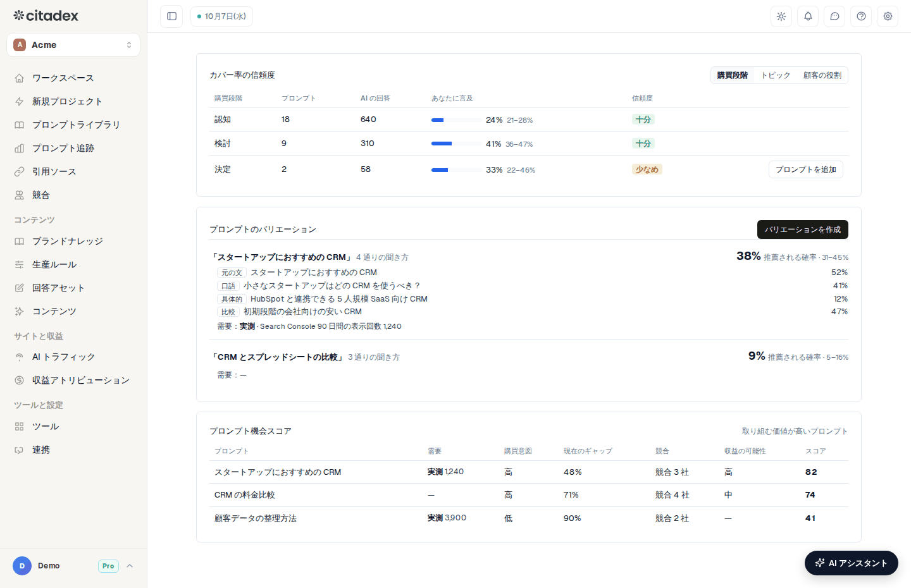This screenshot has width=911, height=588.
Task: Open 引用ソース in the sidebar
Action: click(x=73, y=171)
